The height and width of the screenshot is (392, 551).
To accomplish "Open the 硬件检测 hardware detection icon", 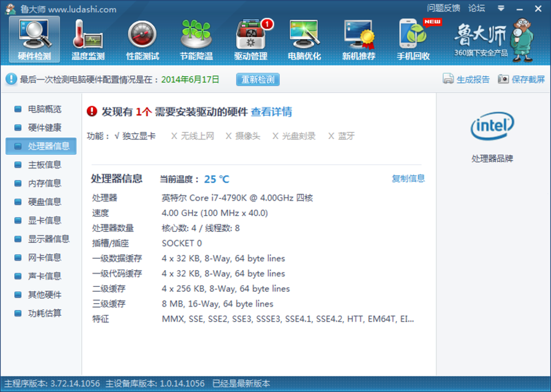I will [34, 39].
